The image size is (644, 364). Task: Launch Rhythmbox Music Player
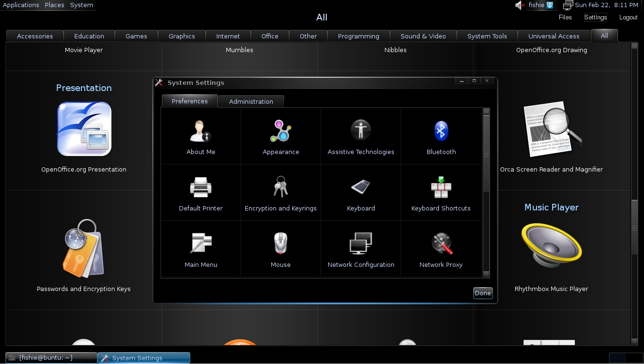click(x=551, y=246)
